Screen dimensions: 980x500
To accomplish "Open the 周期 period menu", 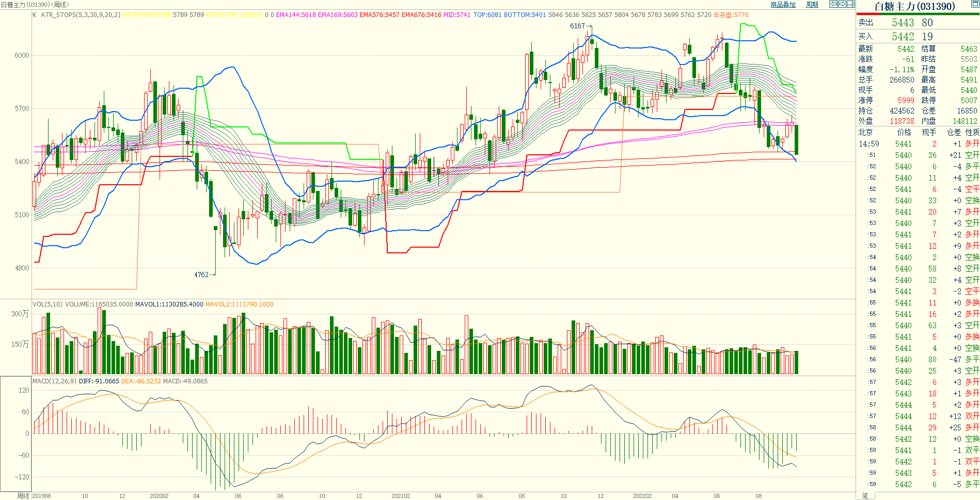I will pos(812,5).
